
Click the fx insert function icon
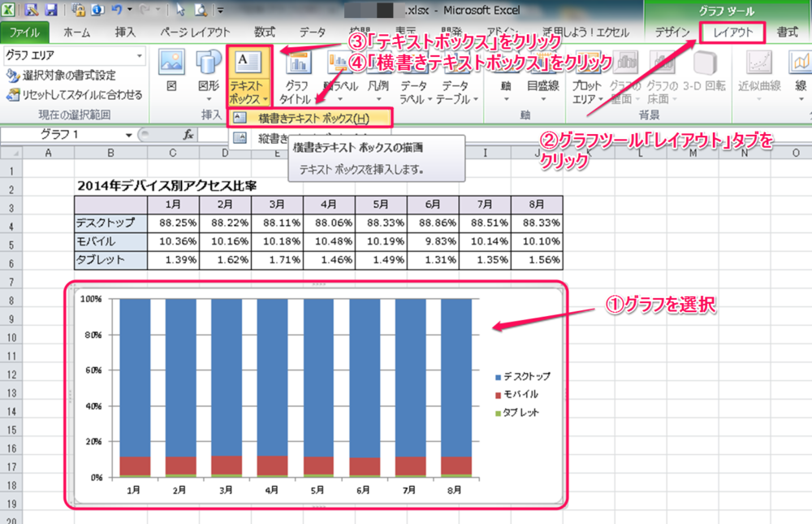[x=188, y=134]
